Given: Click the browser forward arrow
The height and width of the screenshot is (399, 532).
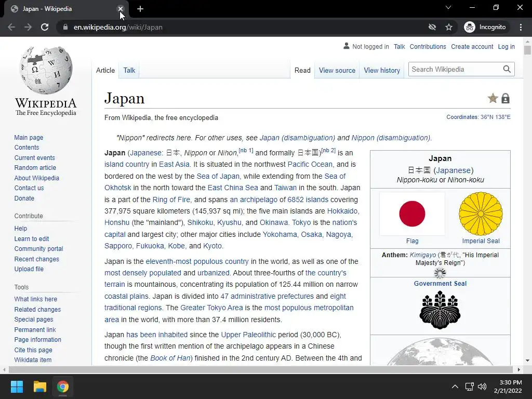Looking at the screenshot, I should [28, 27].
